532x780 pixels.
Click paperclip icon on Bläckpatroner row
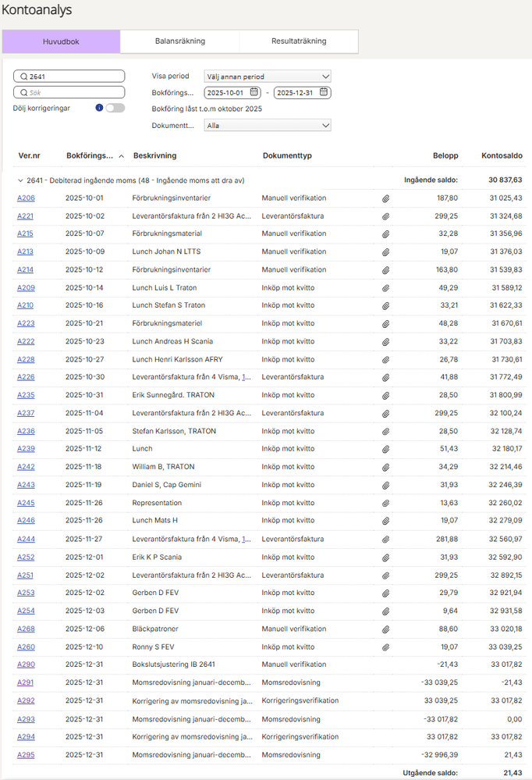click(x=385, y=629)
